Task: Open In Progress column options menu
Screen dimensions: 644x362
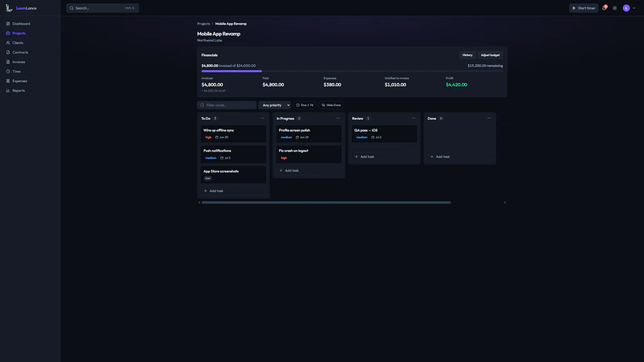Action: pos(338,118)
